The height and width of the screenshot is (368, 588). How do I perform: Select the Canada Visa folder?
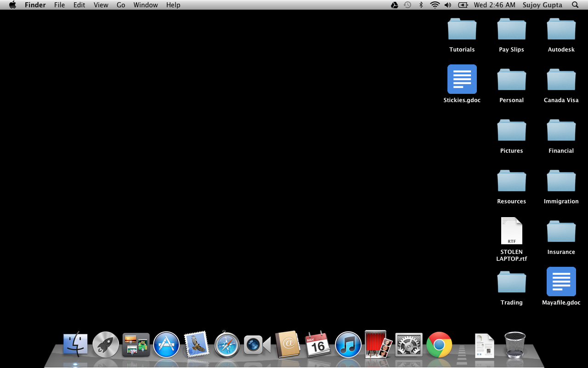561,80
